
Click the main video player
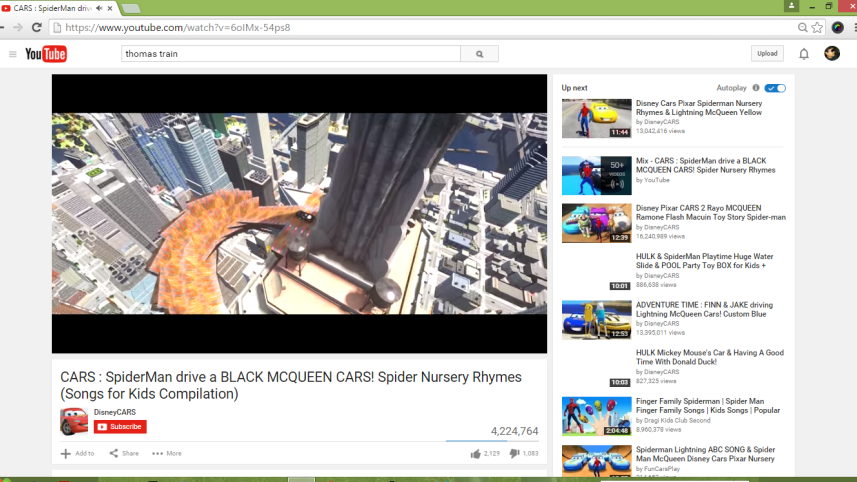[300, 214]
